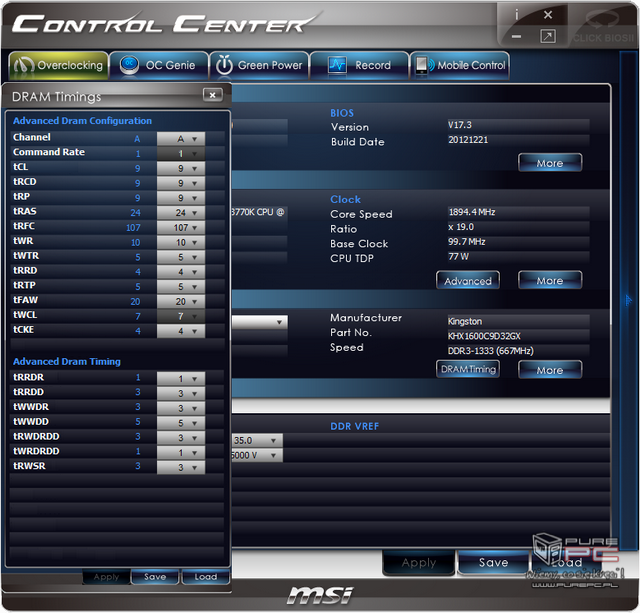Open the tRFC value dropdown
Viewport: 640px width, 613px height.
[x=181, y=227]
